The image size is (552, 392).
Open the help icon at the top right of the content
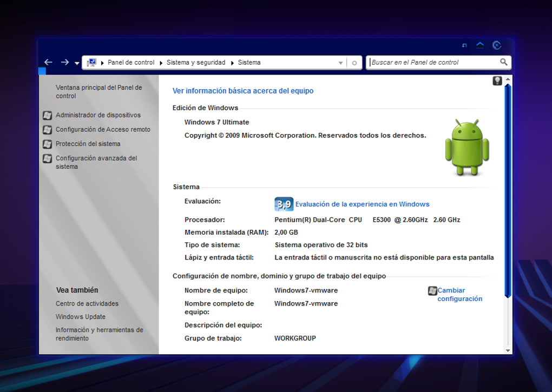click(497, 81)
